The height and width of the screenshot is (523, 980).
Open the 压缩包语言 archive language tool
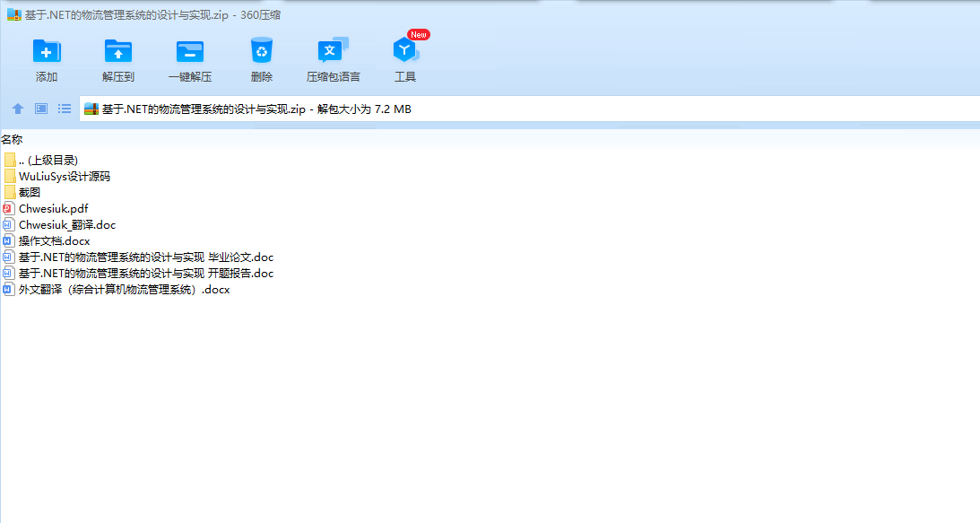(333, 50)
